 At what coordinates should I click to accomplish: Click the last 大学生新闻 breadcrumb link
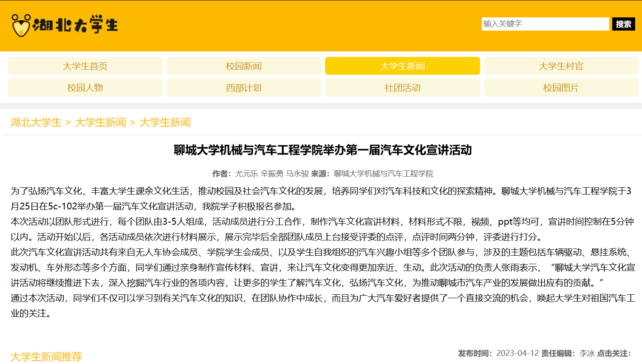click(x=165, y=123)
